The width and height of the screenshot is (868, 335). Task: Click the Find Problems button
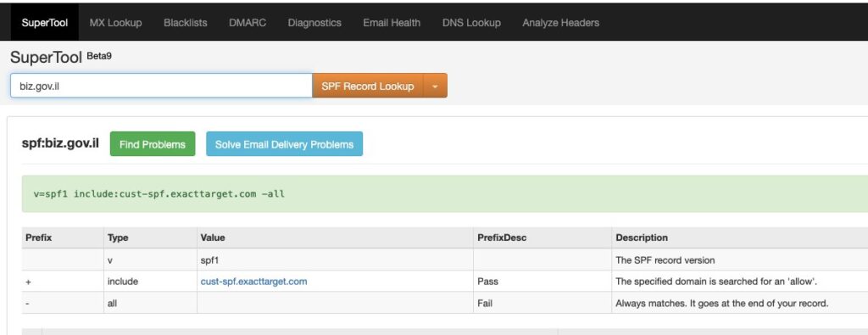pyautogui.click(x=153, y=144)
